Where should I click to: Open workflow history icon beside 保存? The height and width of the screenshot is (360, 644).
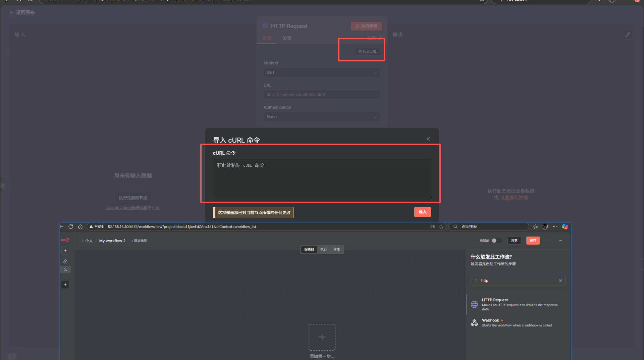pyautogui.click(x=547, y=241)
